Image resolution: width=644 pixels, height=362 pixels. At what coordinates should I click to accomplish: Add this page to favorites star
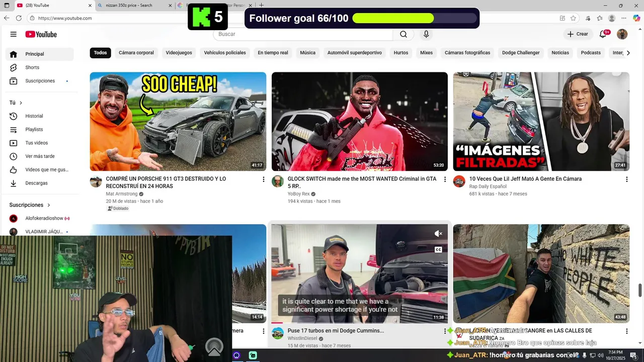tap(573, 18)
